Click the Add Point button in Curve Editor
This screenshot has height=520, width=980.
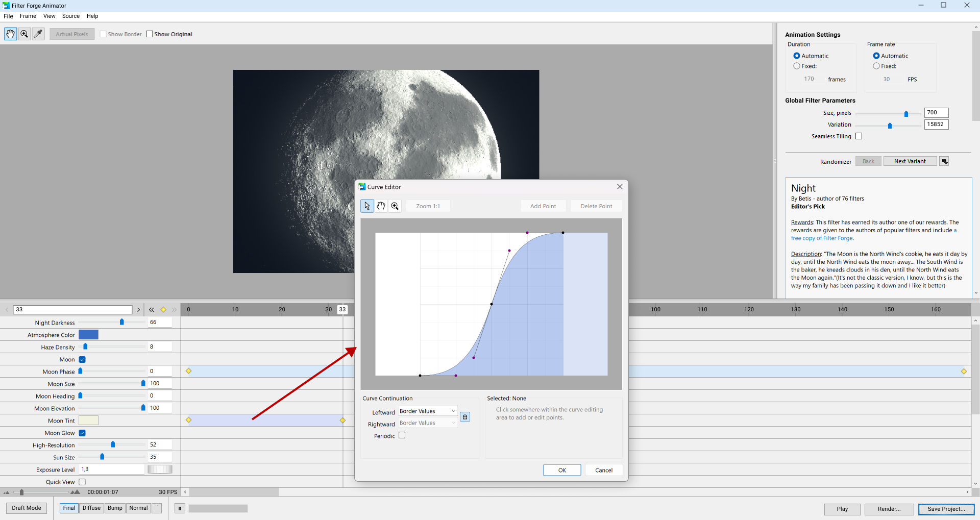coord(543,206)
